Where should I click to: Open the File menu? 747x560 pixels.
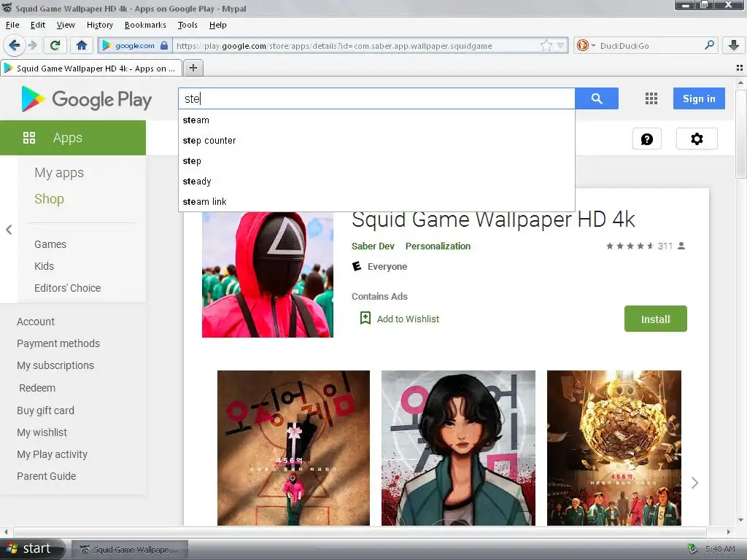(x=12, y=25)
